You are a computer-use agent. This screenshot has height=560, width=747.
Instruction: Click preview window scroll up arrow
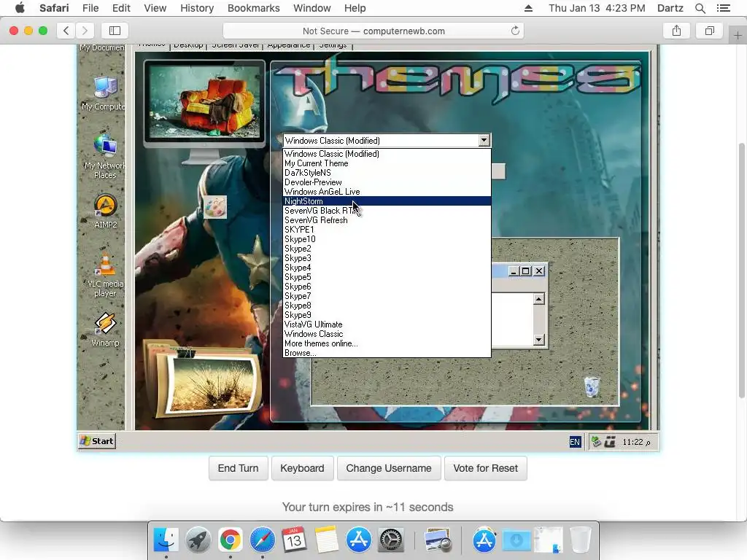click(539, 299)
